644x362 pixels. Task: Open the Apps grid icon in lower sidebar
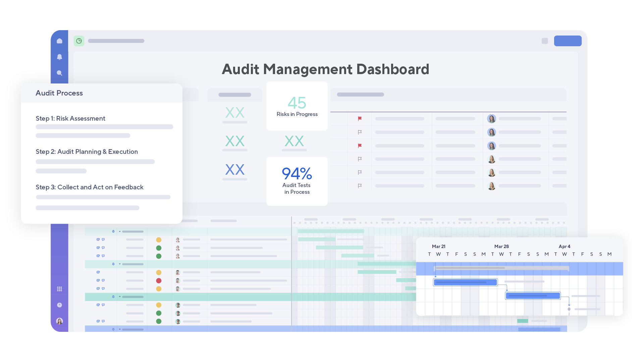pos(59,289)
